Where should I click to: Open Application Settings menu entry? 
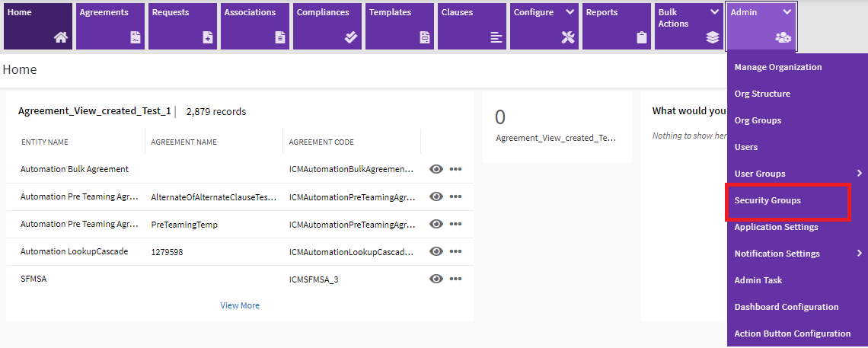[x=776, y=227]
